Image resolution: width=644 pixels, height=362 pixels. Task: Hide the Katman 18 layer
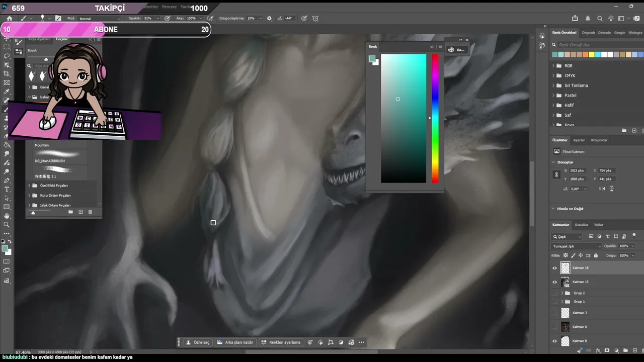[x=554, y=268]
